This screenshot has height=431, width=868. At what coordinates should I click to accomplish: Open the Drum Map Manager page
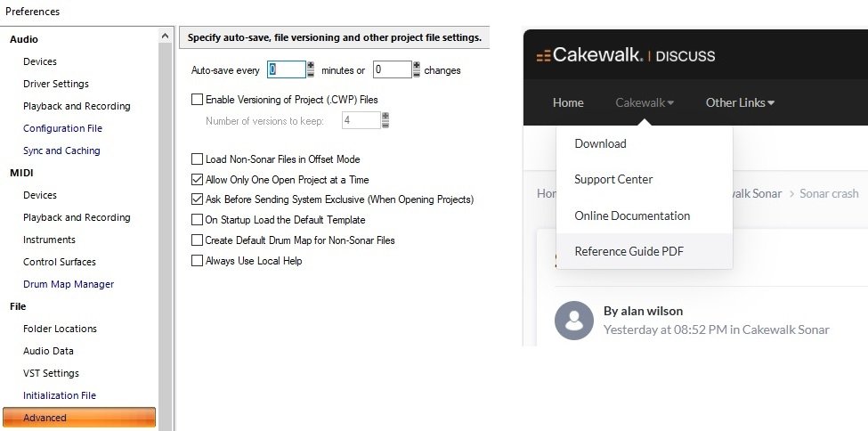tap(69, 284)
